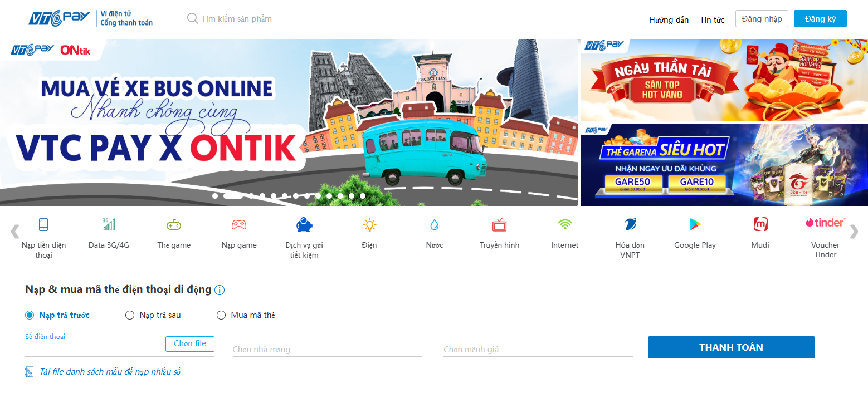Open Chọn mệnh giá dropdown
The image size is (868, 398).
coord(538,350)
